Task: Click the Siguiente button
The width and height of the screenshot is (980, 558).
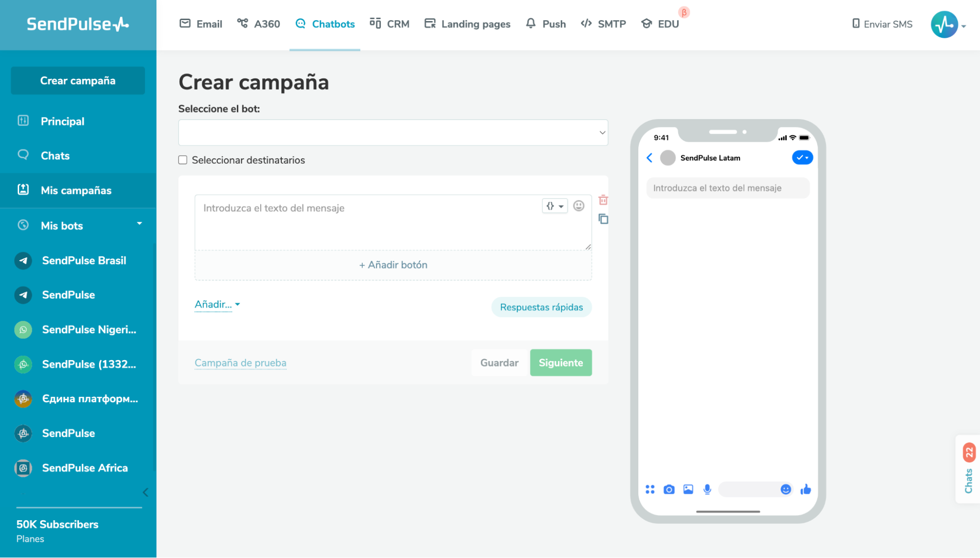Action: tap(561, 363)
